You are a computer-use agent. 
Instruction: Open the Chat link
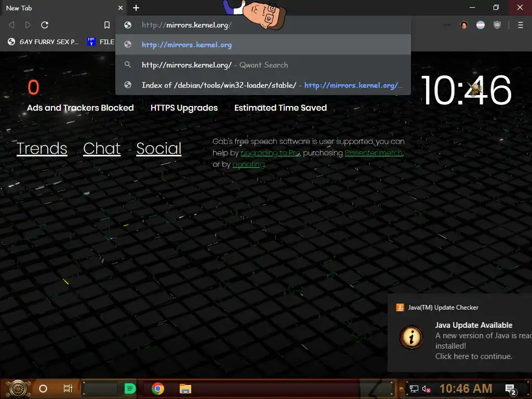coord(102,148)
